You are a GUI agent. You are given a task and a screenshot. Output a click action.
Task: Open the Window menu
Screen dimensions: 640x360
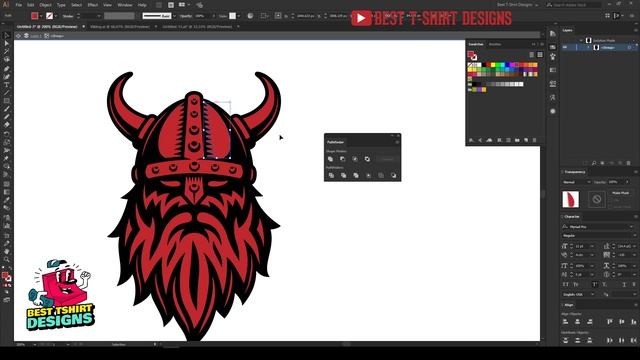click(x=125, y=5)
